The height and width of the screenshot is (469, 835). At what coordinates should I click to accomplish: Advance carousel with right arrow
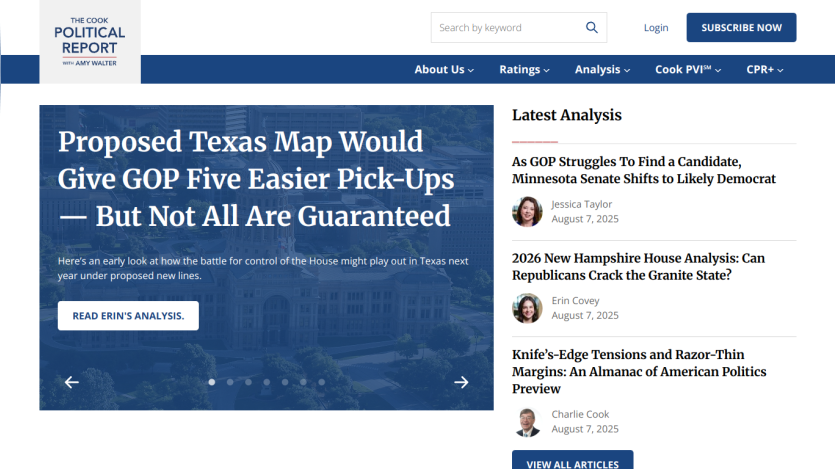point(461,382)
